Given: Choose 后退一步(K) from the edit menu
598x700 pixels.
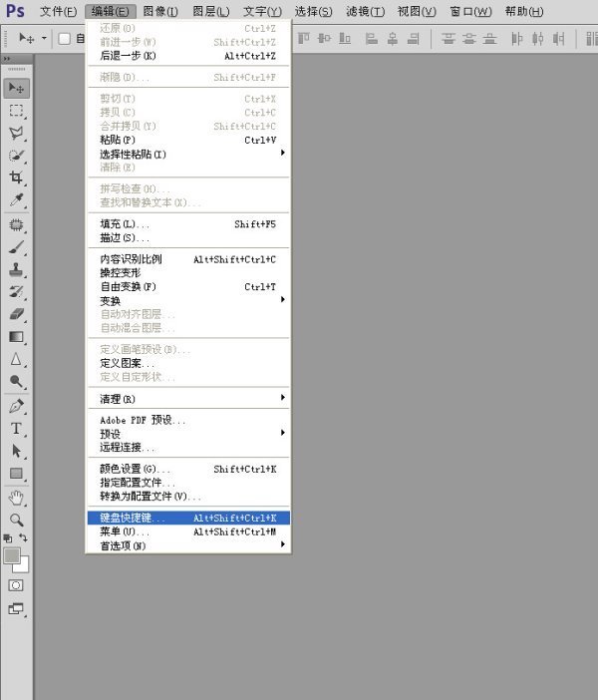Looking at the screenshot, I should (x=188, y=56).
